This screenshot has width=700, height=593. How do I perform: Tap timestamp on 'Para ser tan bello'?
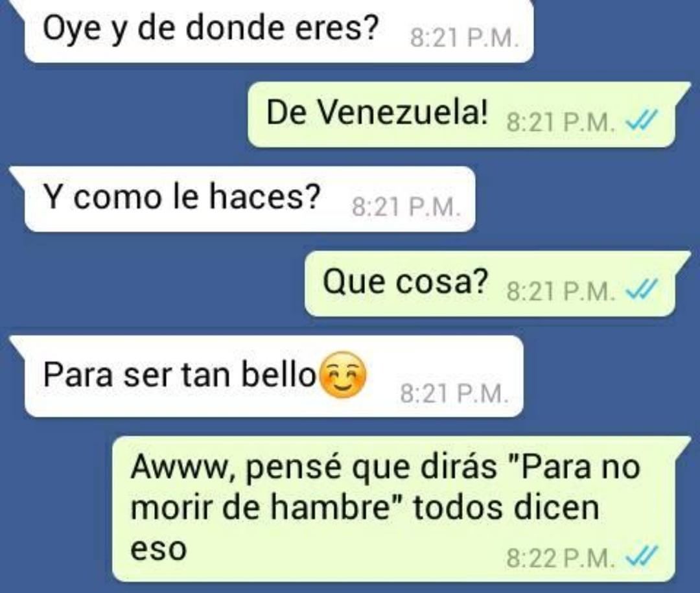click(x=454, y=394)
